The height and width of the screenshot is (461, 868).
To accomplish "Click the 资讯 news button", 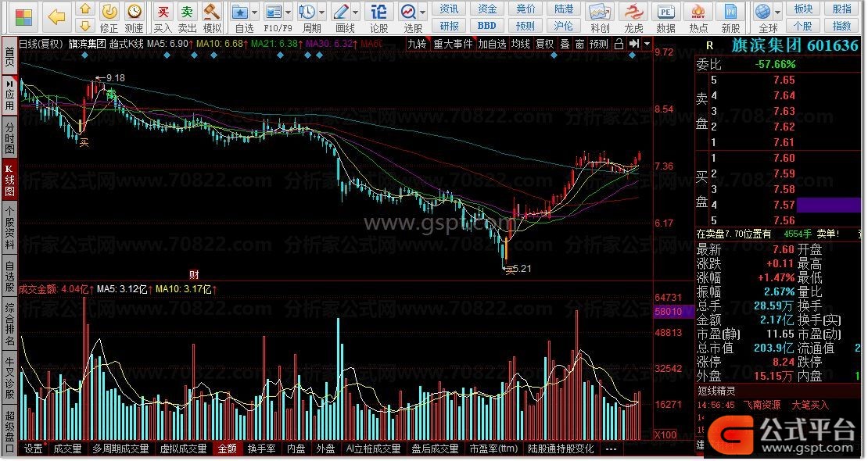I will point(449,9).
